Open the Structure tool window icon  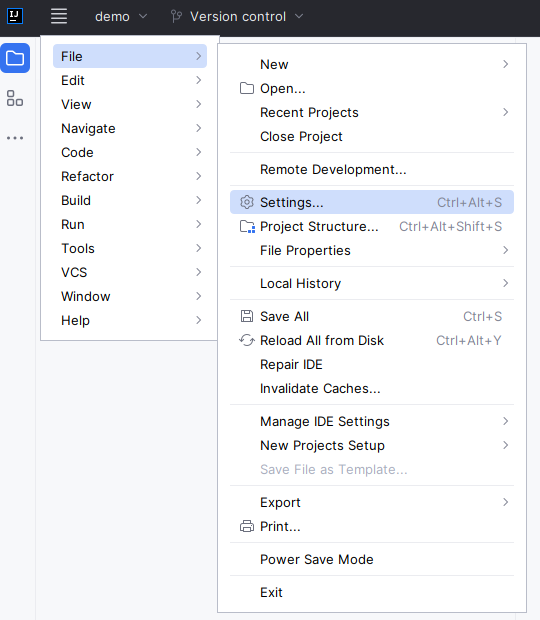pos(15,98)
